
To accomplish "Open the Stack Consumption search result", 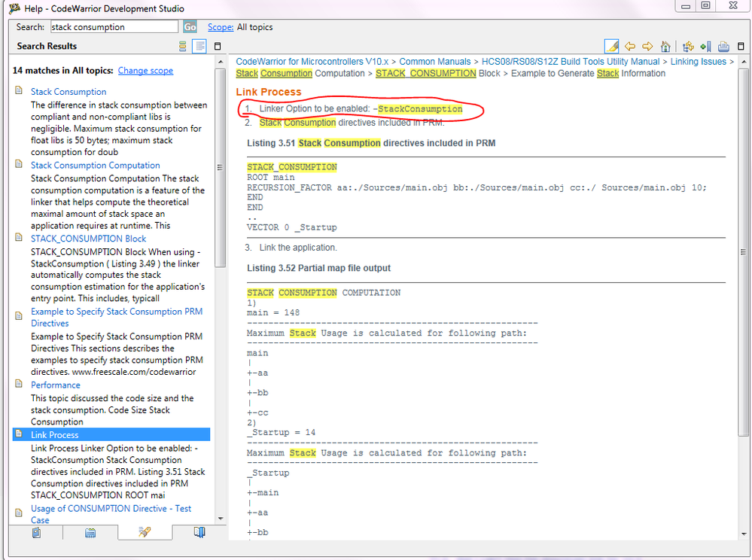I will tap(69, 92).
